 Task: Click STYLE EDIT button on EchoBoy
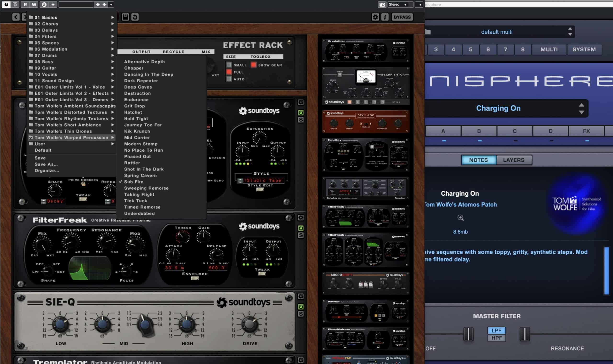260,189
